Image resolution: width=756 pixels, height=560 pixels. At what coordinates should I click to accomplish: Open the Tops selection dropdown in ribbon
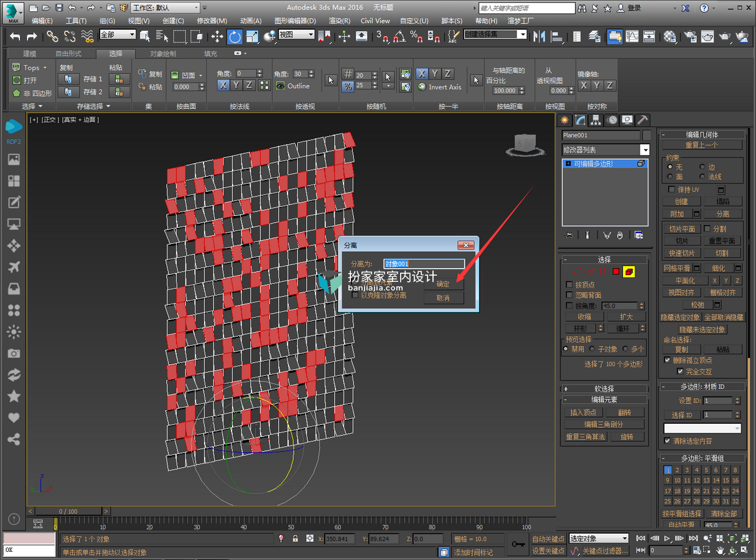(29, 67)
